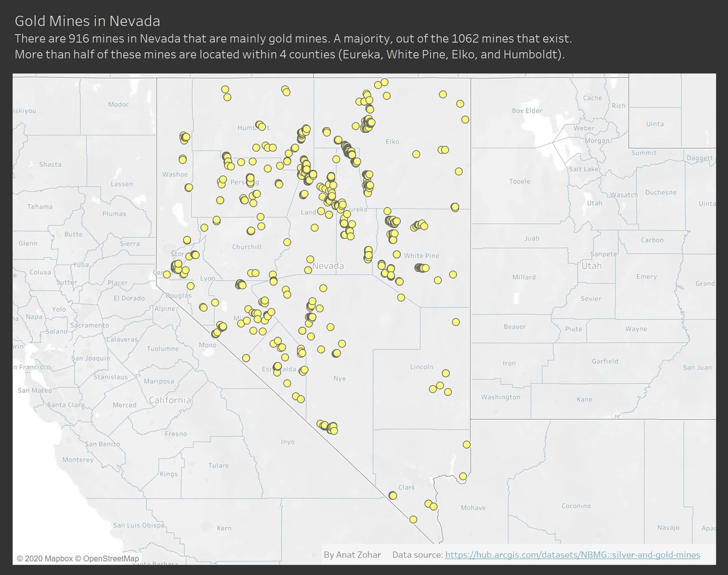Click the By Anat Zohar author credit
Viewport: 728px width, 575px height.
[x=352, y=554]
